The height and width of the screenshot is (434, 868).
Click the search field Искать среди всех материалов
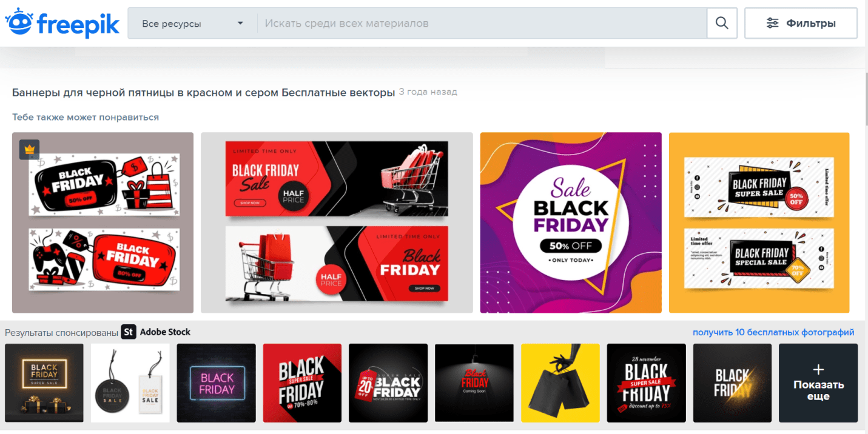(x=482, y=24)
